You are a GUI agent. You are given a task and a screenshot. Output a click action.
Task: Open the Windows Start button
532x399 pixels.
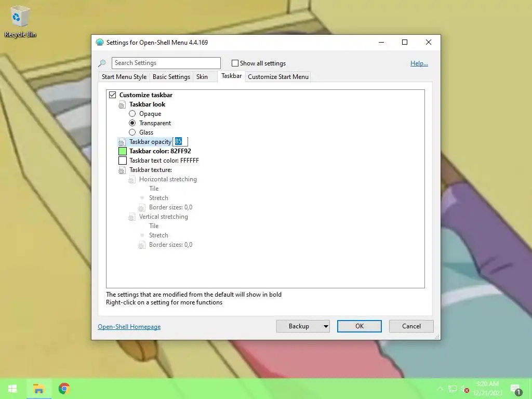tap(12, 389)
